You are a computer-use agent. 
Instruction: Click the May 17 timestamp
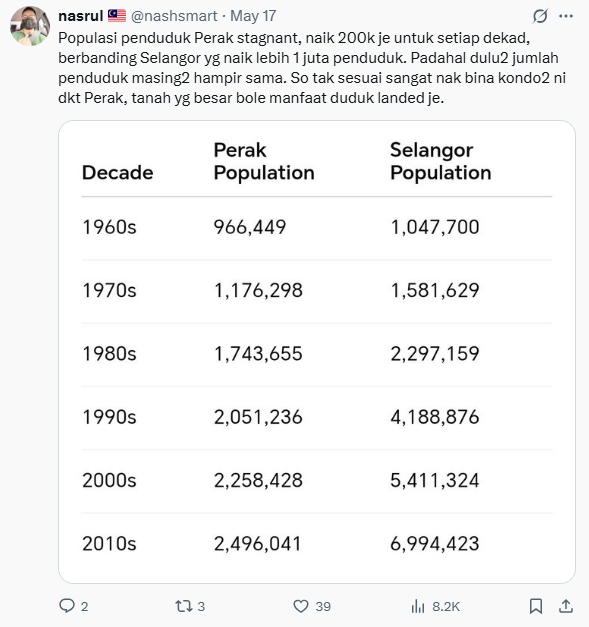point(253,16)
